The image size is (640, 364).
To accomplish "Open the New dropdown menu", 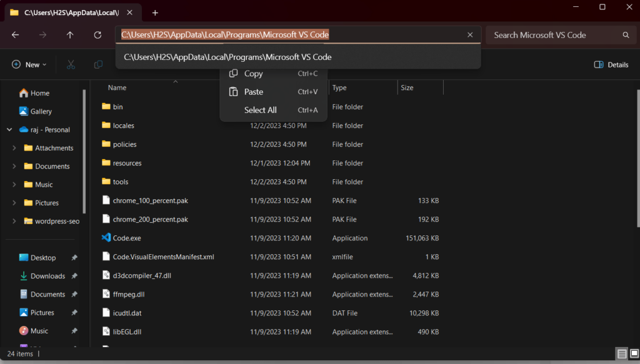I will point(28,64).
